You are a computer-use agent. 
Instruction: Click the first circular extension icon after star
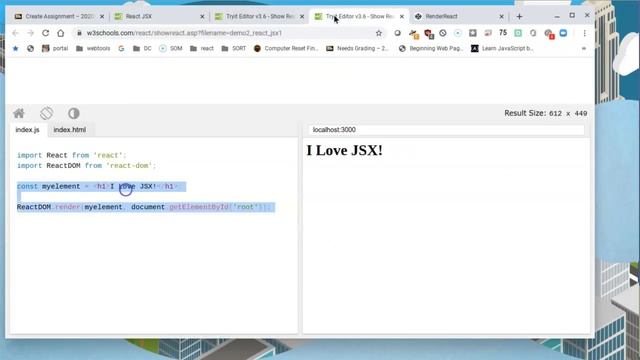click(x=398, y=33)
